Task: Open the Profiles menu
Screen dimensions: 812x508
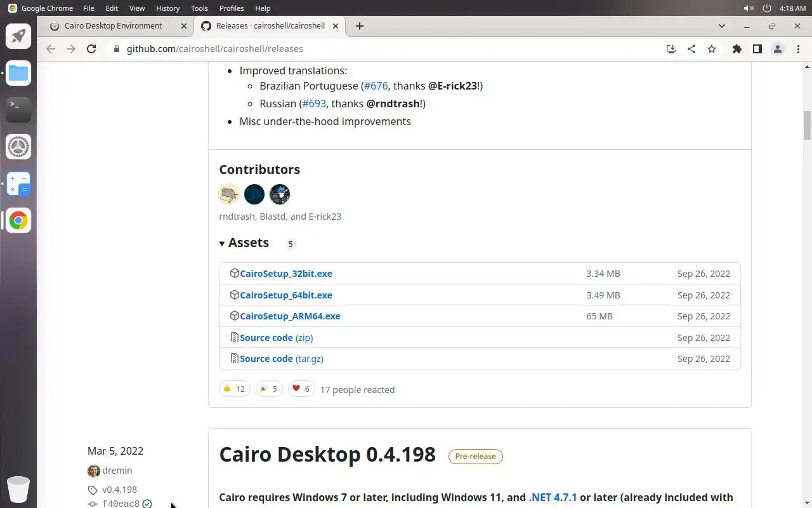Action: click(232, 8)
